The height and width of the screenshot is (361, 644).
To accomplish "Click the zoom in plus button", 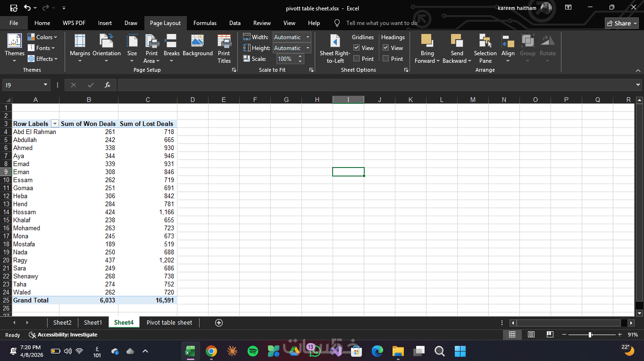I will click(619, 335).
